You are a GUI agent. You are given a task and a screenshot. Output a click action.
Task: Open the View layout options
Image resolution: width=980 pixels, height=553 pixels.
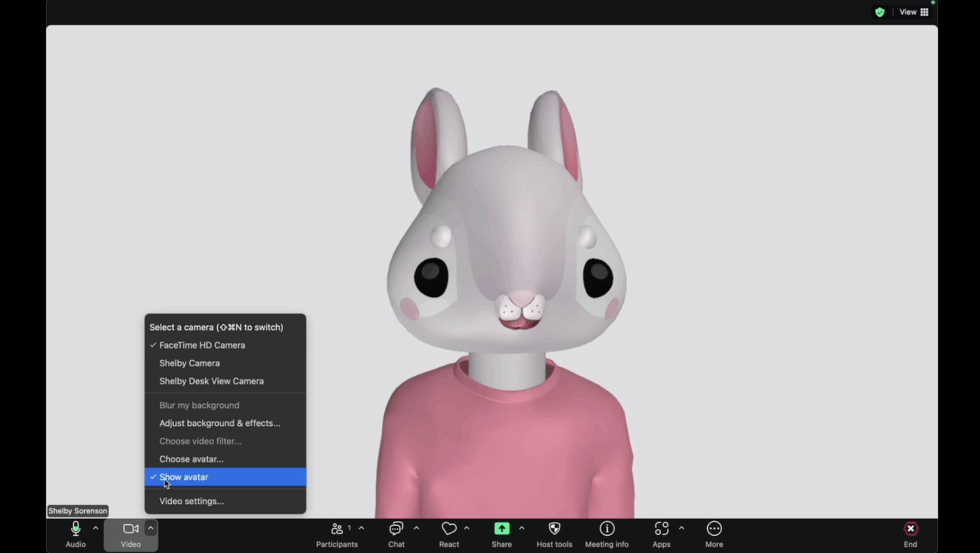(908, 11)
